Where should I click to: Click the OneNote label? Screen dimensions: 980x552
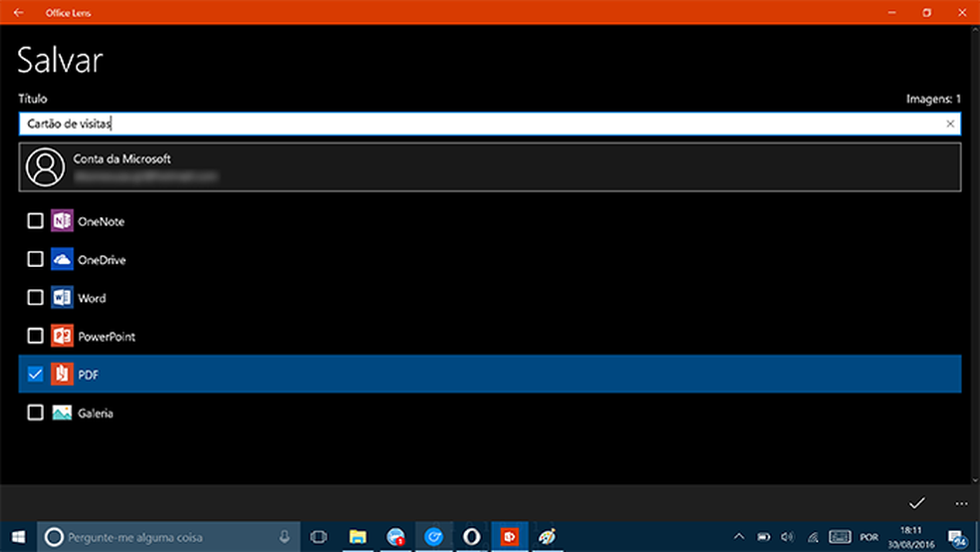(x=102, y=221)
